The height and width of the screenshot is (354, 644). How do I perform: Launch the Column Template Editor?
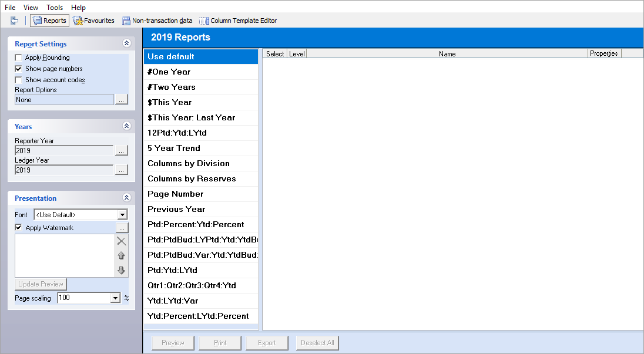[x=237, y=21]
